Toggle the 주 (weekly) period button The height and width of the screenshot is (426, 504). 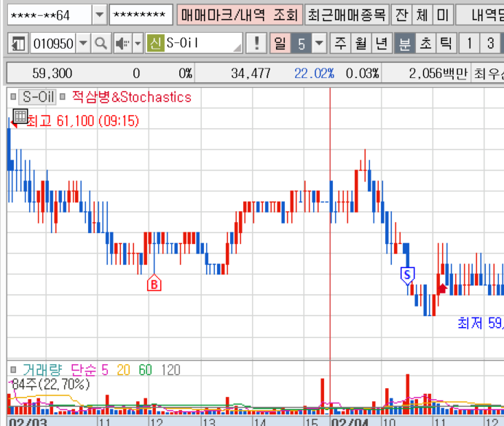pyautogui.click(x=339, y=44)
